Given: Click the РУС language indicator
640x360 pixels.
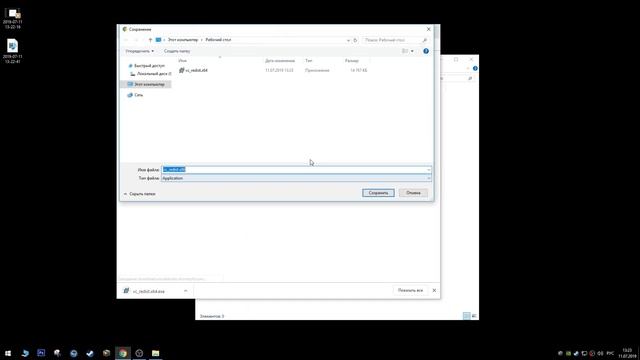Looking at the screenshot, I should tap(610, 353).
